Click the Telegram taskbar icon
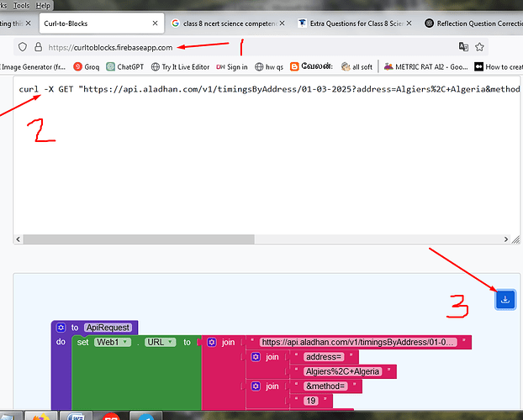Viewport: 523px width, 420px height. click(x=145, y=417)
